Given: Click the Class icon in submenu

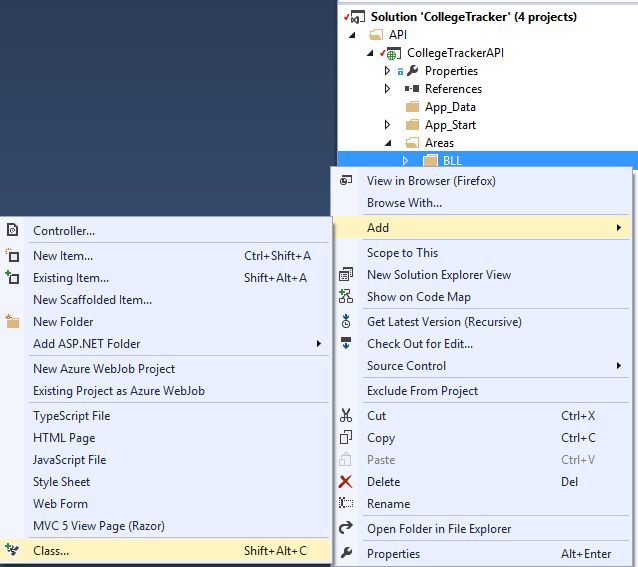Looking at the screenshot, I should (x=12, y=550).
